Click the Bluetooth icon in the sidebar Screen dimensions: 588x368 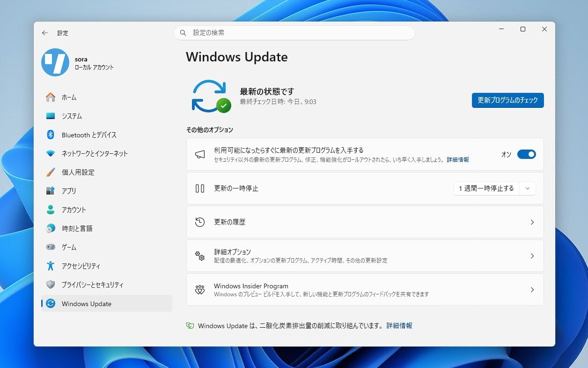pos(51,135)
